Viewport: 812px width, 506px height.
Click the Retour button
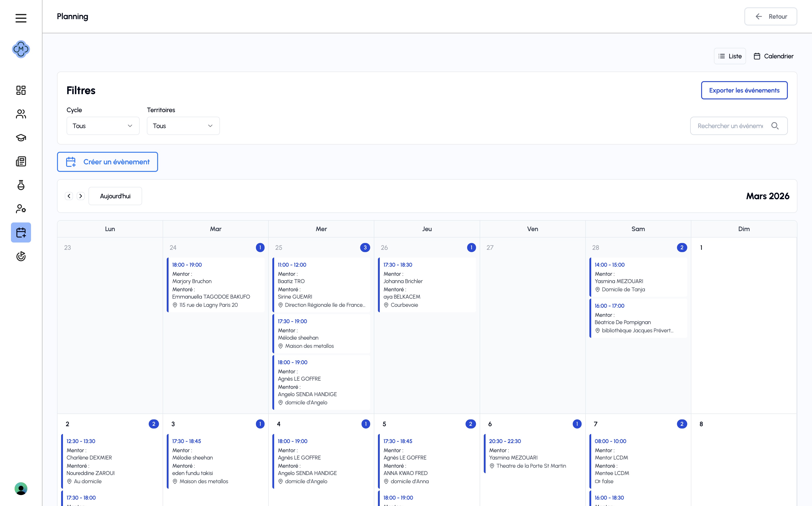tap(770, 16)
